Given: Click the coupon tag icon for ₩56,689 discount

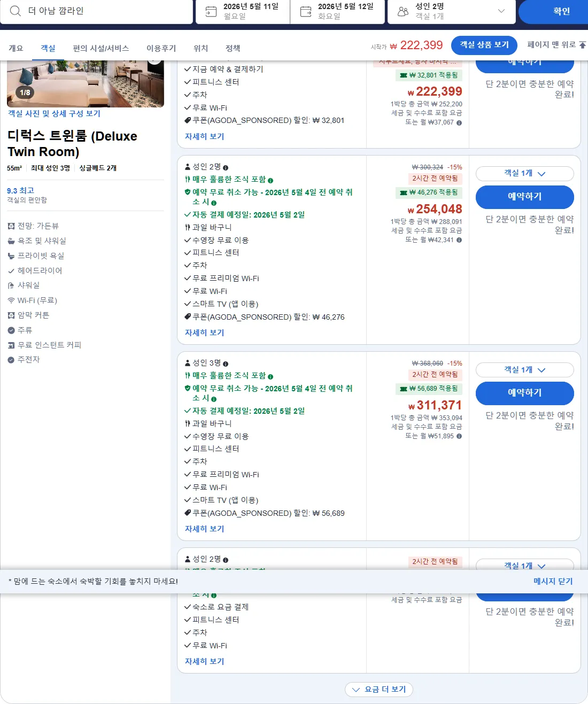Looking at the screenshot, I should point(188,513).
